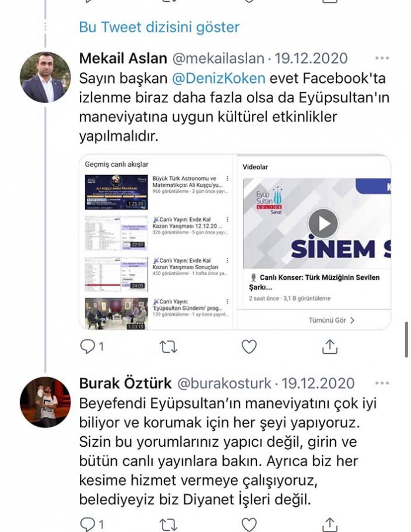
Task: Open Burak Öztürk's profile avatar
Action: [45, 402]
